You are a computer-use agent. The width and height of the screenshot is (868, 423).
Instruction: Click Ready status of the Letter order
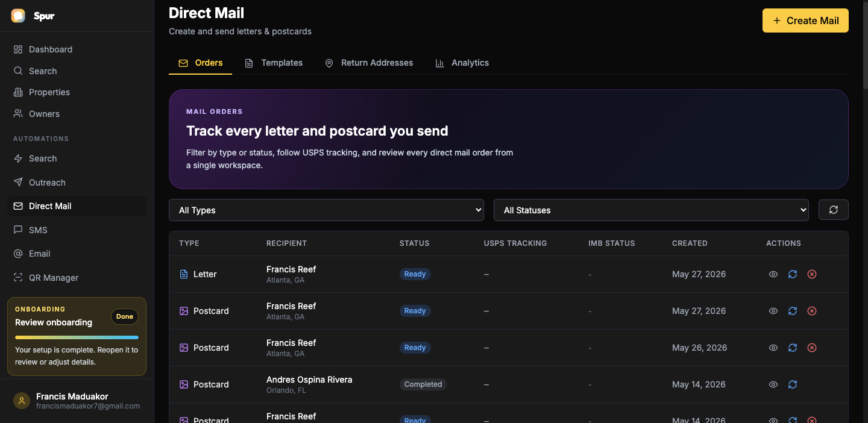point(415,274)
